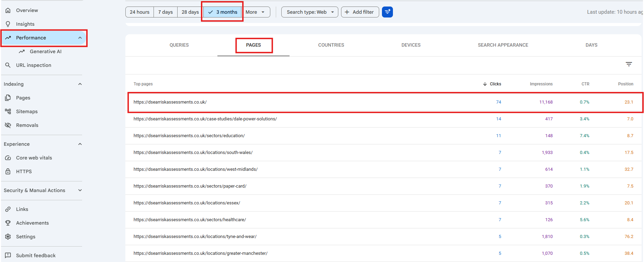Image resolution: width=644 pixels, height=262 pixels.
Task: Click the 76.2 position value
Action: point(629,237)
